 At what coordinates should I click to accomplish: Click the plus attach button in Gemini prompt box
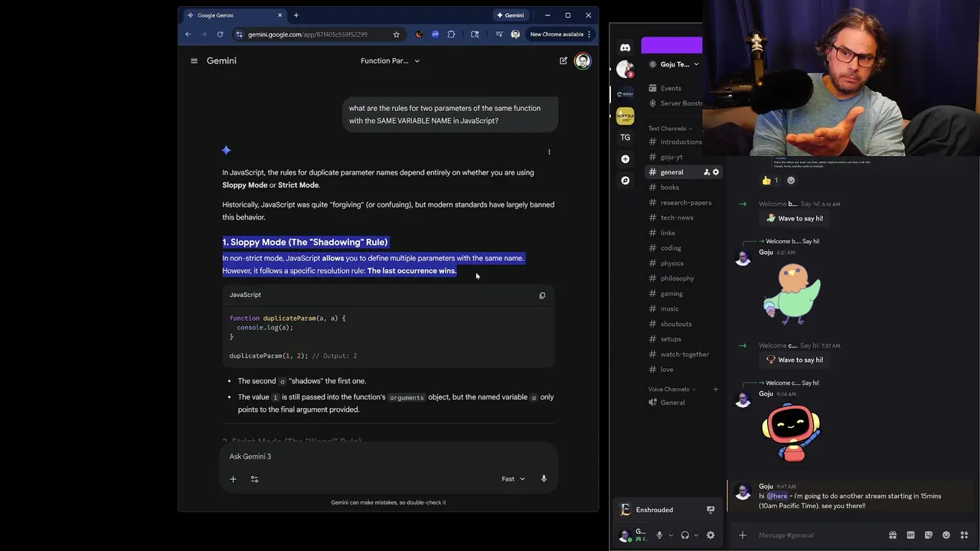[233, 479]
